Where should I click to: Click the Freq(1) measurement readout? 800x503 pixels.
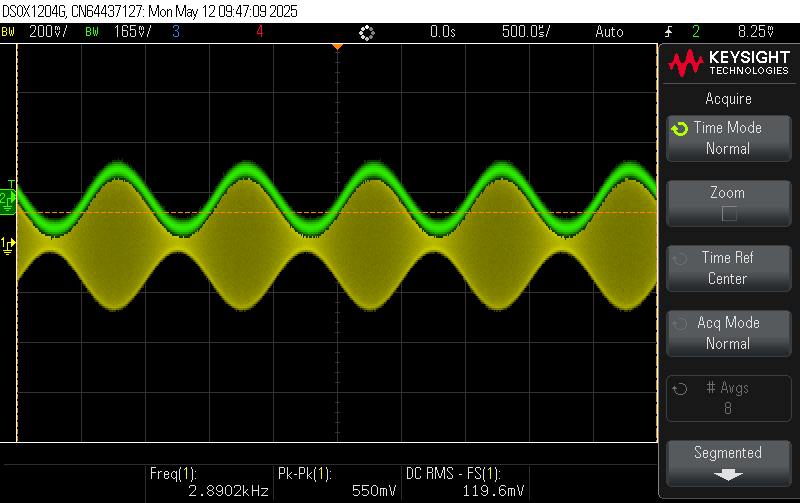(208, 482)
